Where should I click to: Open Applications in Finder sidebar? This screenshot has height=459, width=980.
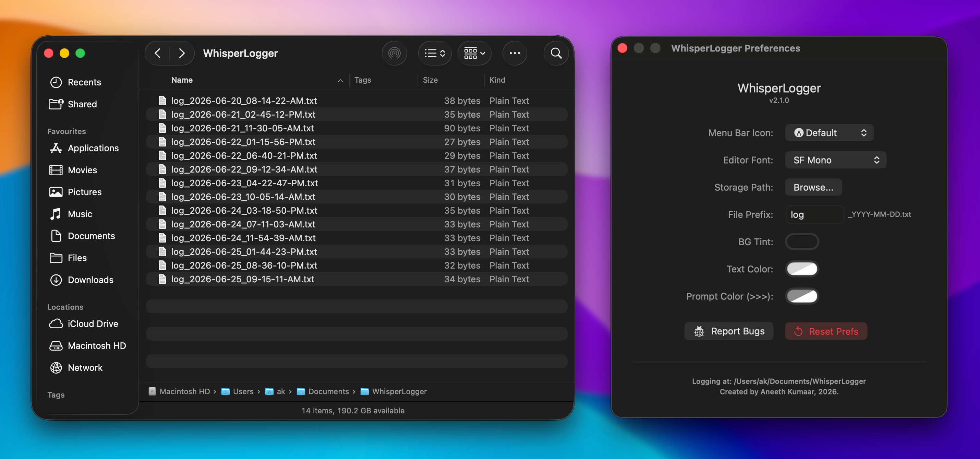click(x=84, y=148)
